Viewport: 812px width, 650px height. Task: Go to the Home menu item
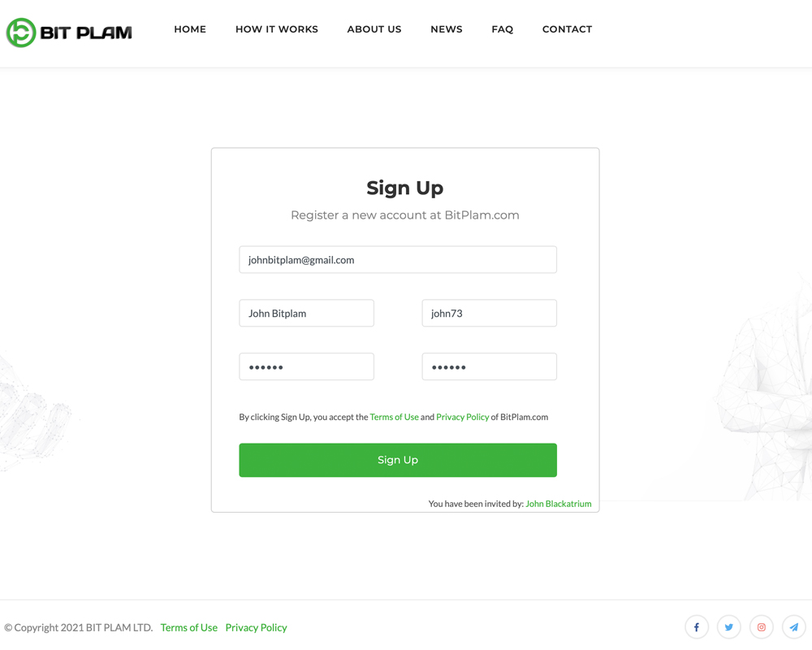pos(190,29)
